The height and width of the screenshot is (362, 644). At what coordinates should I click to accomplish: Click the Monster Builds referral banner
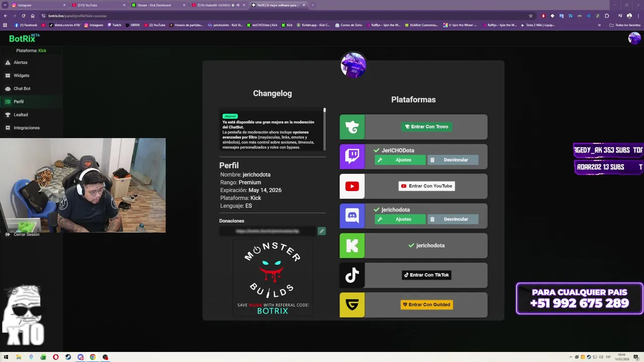272,278
